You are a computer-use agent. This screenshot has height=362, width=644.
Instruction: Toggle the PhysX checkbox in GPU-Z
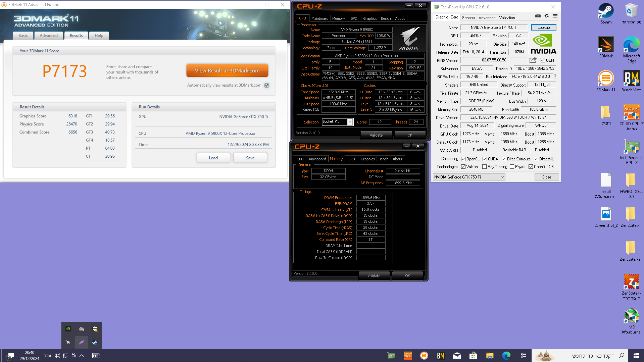(x=512, y=167)
